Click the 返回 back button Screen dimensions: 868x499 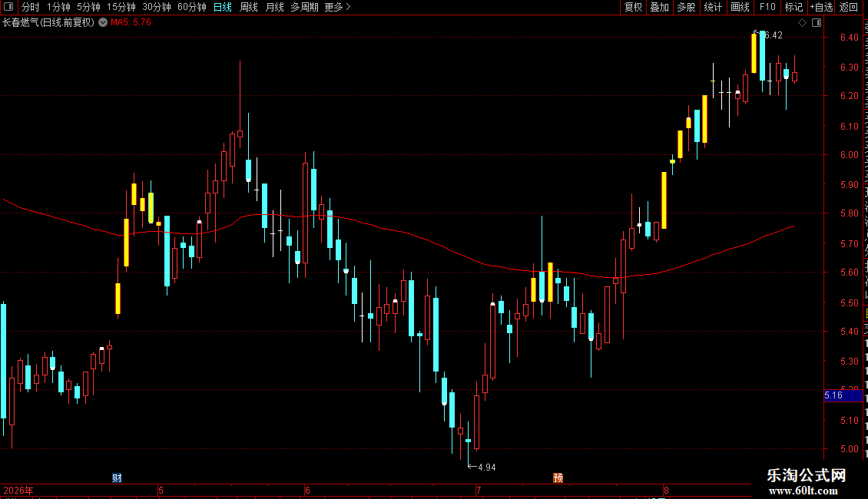849,7
